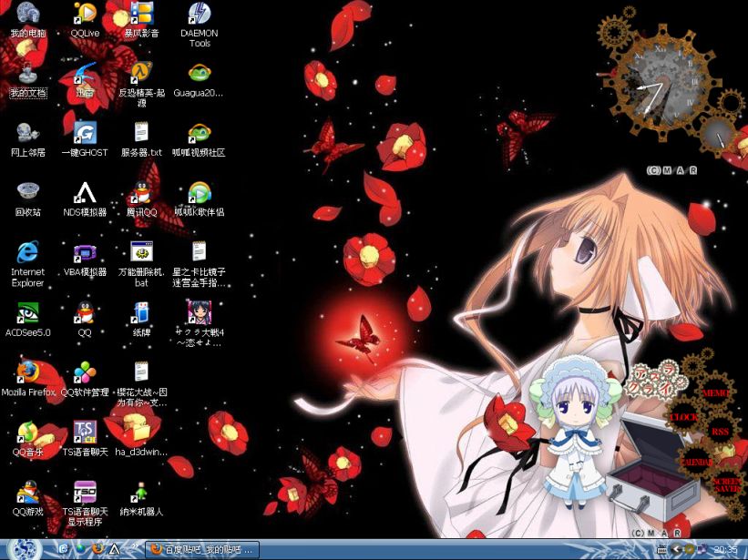Open 纸牌 solitaire shortcut
The width and height of the screenshot is (748, 560).
click(142, 320)
